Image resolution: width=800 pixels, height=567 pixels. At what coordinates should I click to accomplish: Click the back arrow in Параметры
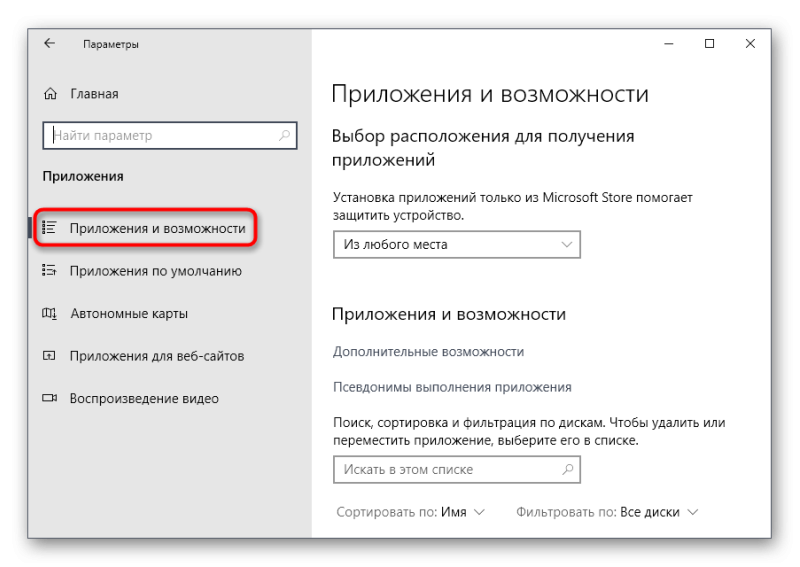pos(49,43)
